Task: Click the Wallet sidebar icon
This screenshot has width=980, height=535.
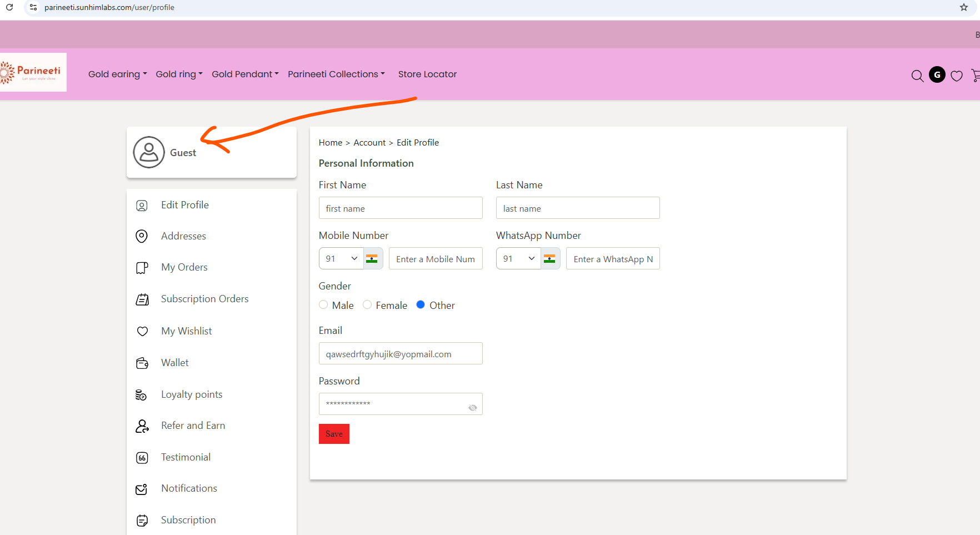Action: tap(142, 363)
